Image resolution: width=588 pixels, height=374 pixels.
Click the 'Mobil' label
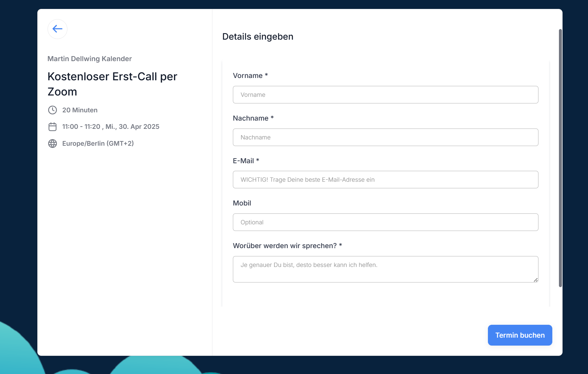pos(242,203)
